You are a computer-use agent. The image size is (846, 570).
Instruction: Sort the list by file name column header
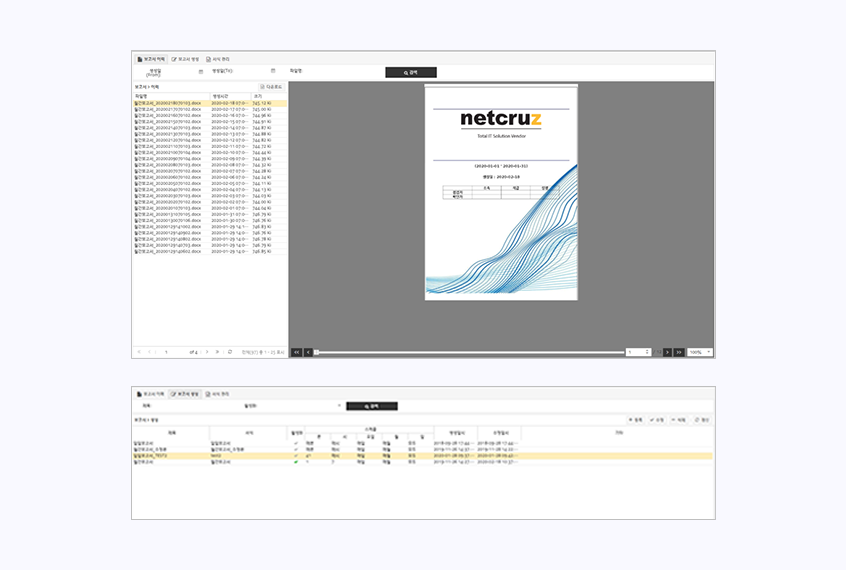click(172, 96)
